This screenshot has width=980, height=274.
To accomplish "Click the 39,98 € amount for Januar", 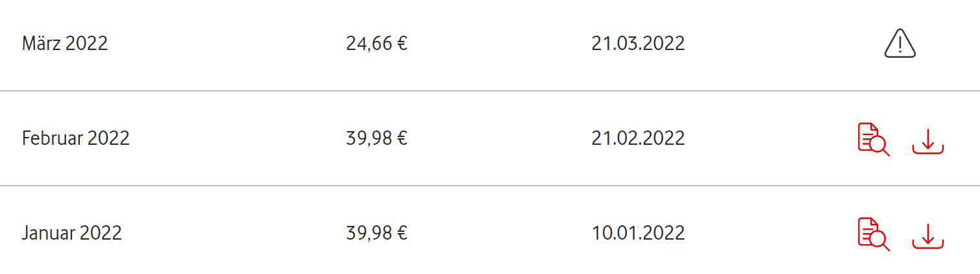I will point(376,233).
